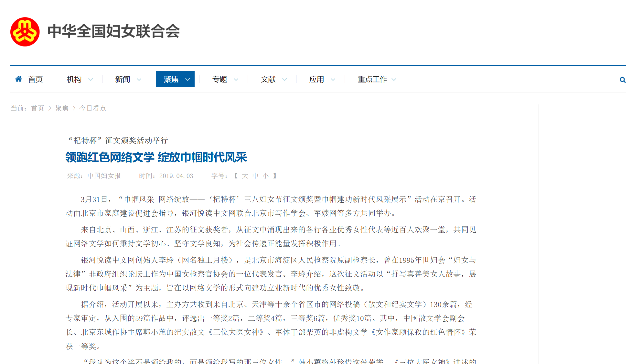Open the 重点工作 menu item
Image resolution: width=631 pixels, height=364 pixels.
[x=372, y=79]
